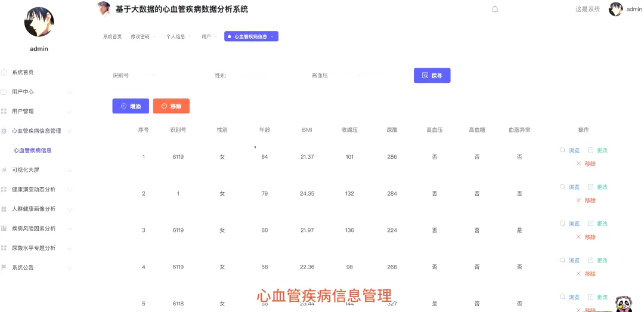The width and height of the screenshot is (644, 312).
Task: Click the 更改 link for row 5
Action: pyautogui.click(x=602, y=297)
